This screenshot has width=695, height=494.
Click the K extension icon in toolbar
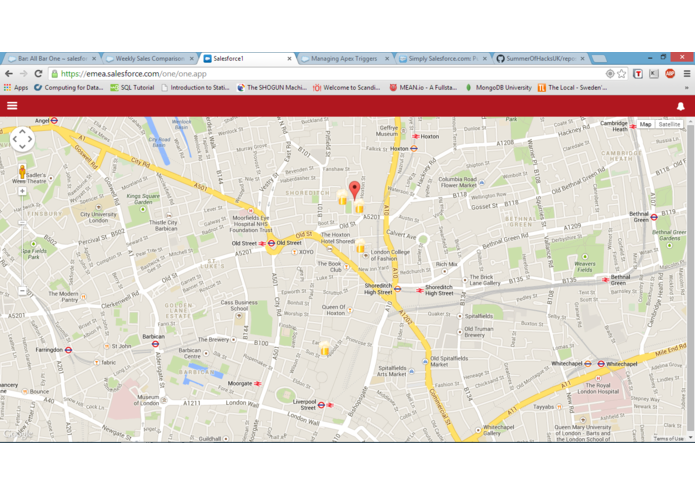(654, 74)
